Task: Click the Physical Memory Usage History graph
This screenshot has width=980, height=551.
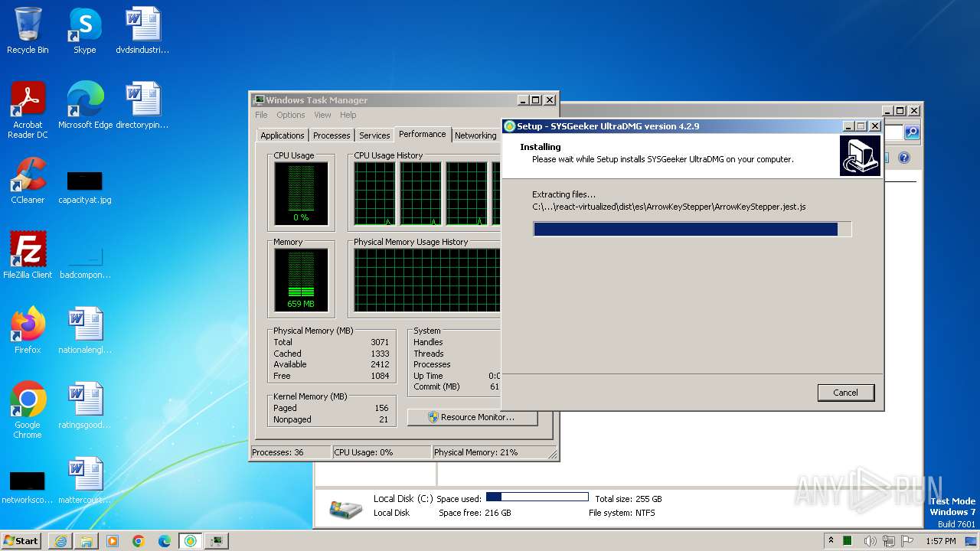Action: (x=426, y=280)
